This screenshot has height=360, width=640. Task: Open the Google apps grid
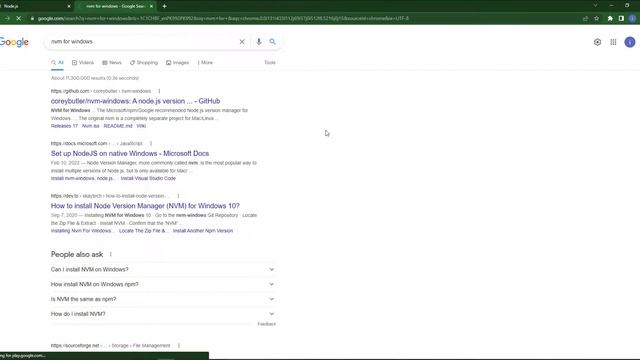[x=613, y=42]
